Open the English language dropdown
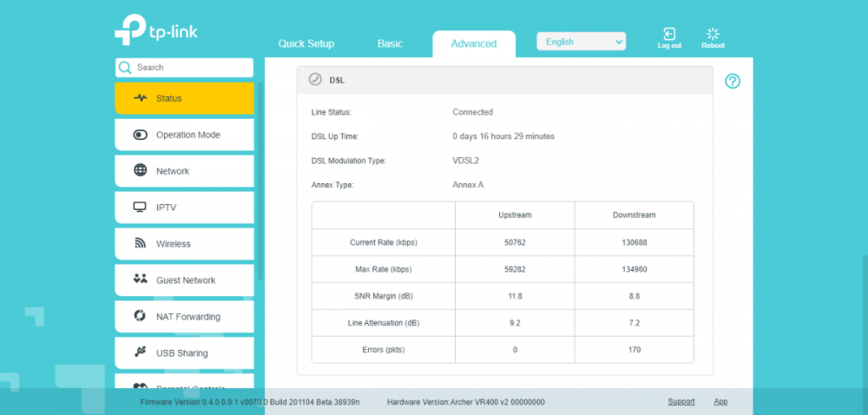The width and height of the screenshot is (868, 415). coord(581,42)
